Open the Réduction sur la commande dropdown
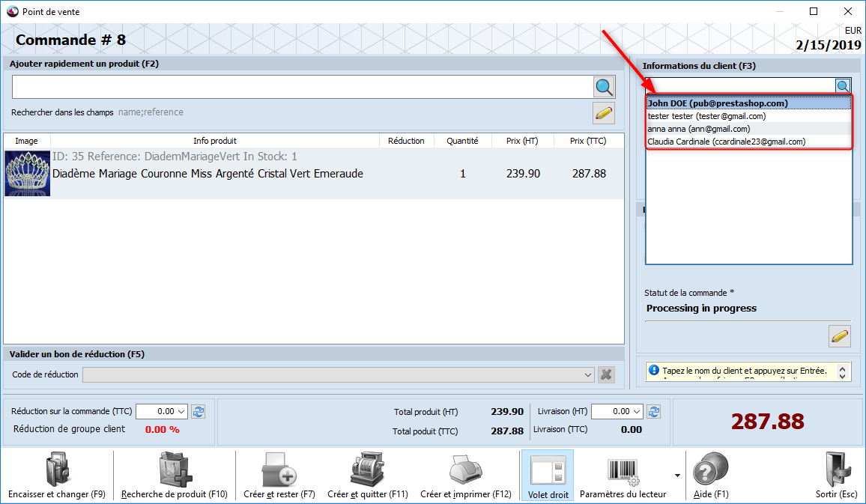The width and height of the screenshot is (866, 504). point(181,411)
